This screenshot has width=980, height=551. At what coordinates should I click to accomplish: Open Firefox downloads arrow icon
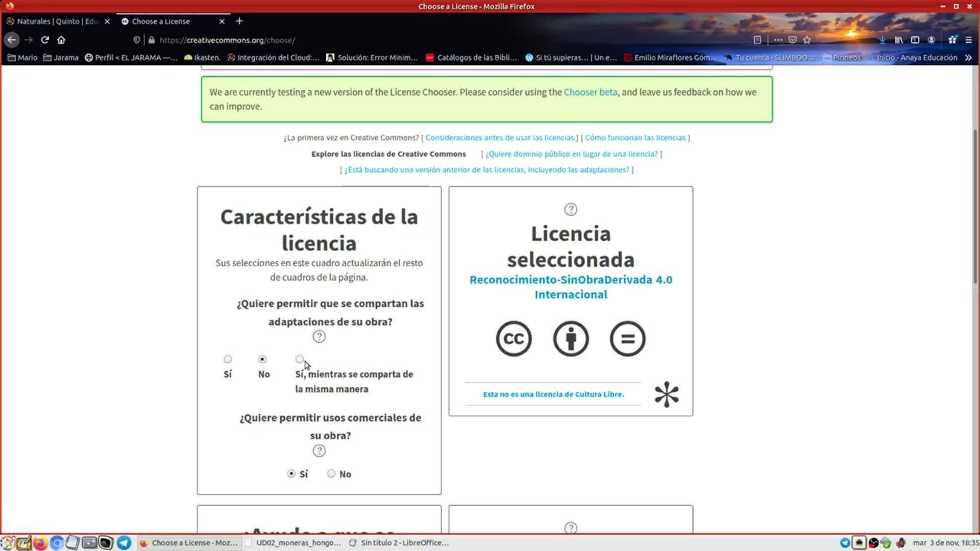coord(882,40)
